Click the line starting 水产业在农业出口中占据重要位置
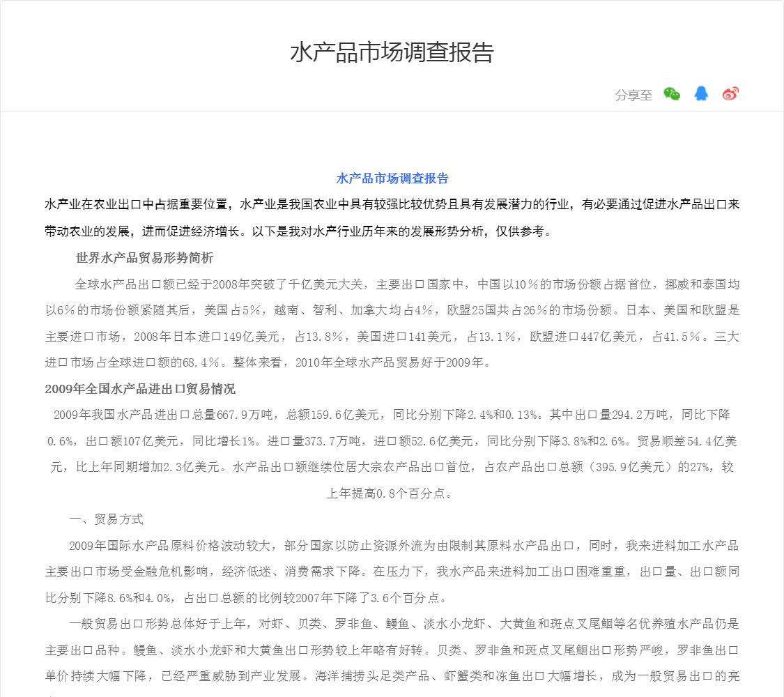 tap(392, 204)
